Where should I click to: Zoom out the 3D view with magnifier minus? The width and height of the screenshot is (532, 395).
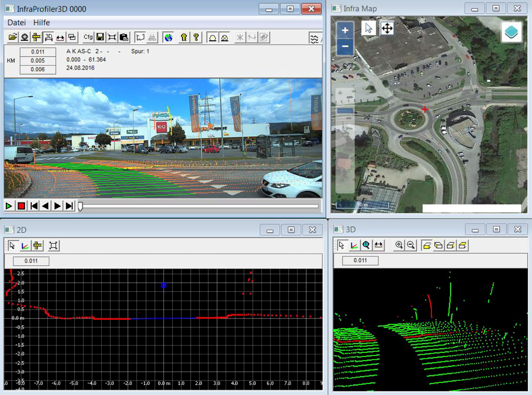click(x=411, y=245)
